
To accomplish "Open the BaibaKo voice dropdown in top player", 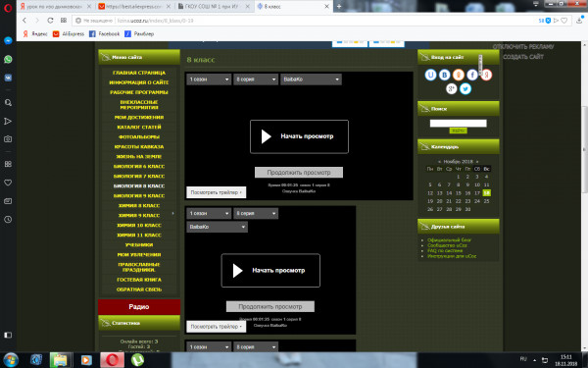I will (311, 79).
